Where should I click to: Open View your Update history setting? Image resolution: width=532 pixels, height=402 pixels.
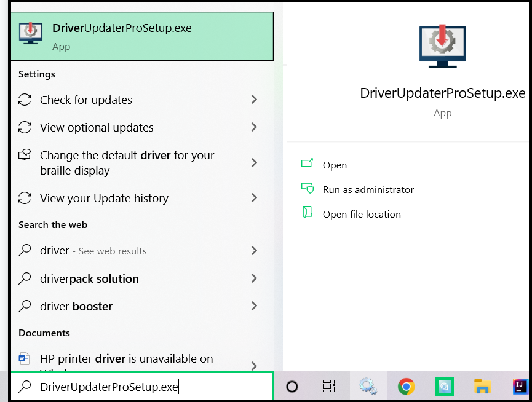pyautogui.click(x=137, y=199)
